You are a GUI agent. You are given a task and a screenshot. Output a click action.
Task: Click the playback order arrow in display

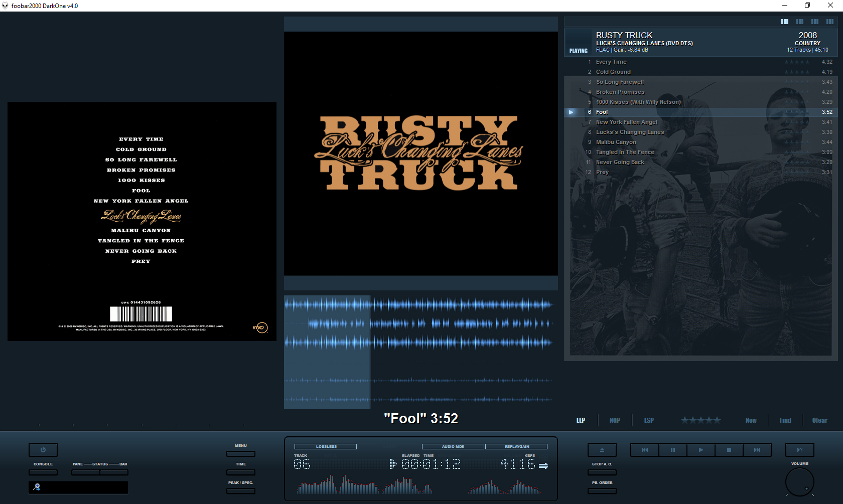click(543, 466)
